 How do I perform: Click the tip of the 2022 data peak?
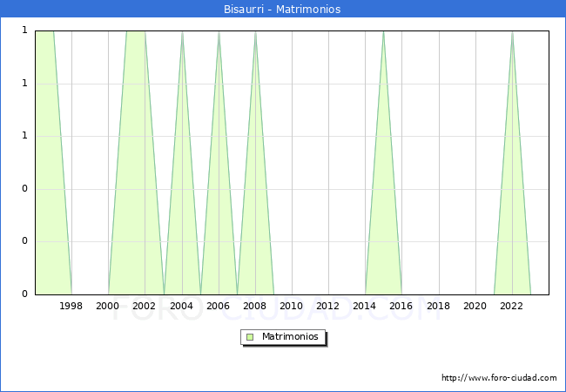click(x=512, y=32)
